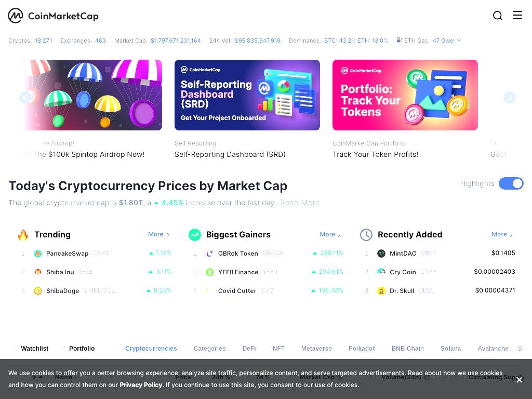Expand More under Recently Added
Image resolution: width=532 pixels, height=399 pixels.
click(502, 234)
